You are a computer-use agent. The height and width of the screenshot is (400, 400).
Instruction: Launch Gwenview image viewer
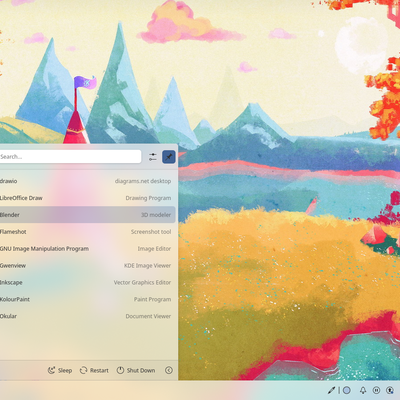[87, 266]
